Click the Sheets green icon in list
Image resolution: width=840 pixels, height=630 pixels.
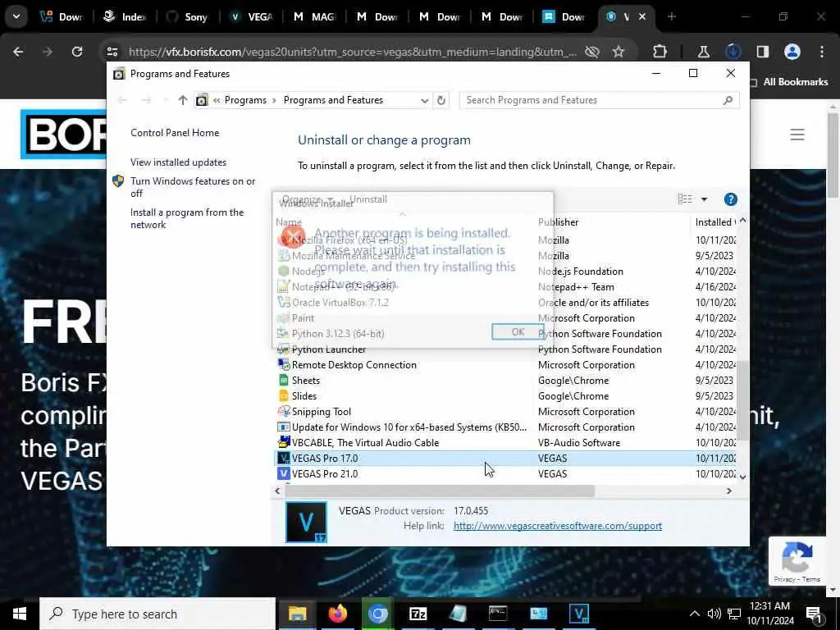click(283, 381)
